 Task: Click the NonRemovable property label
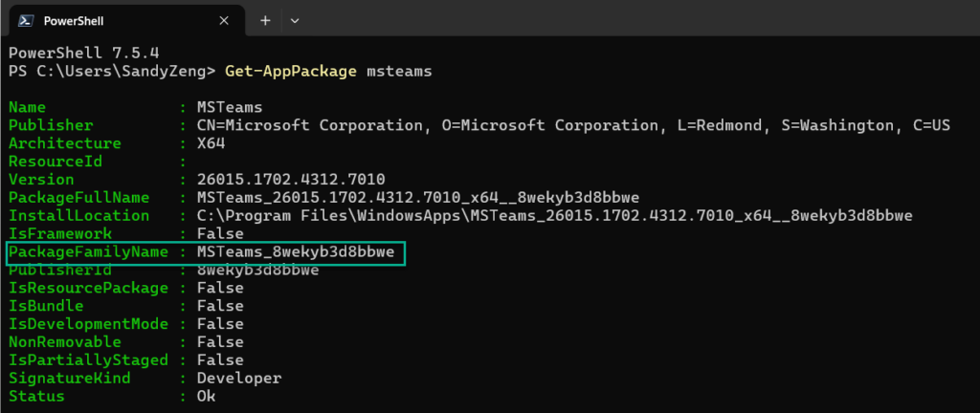64,341
